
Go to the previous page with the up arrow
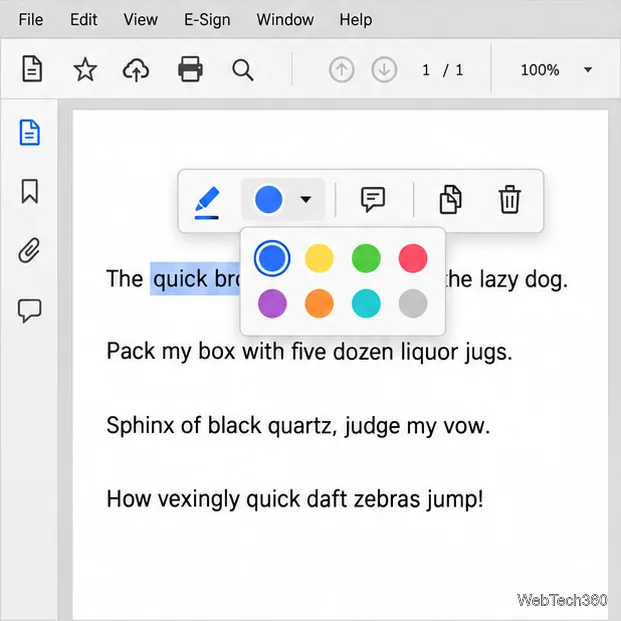point(341,70)
